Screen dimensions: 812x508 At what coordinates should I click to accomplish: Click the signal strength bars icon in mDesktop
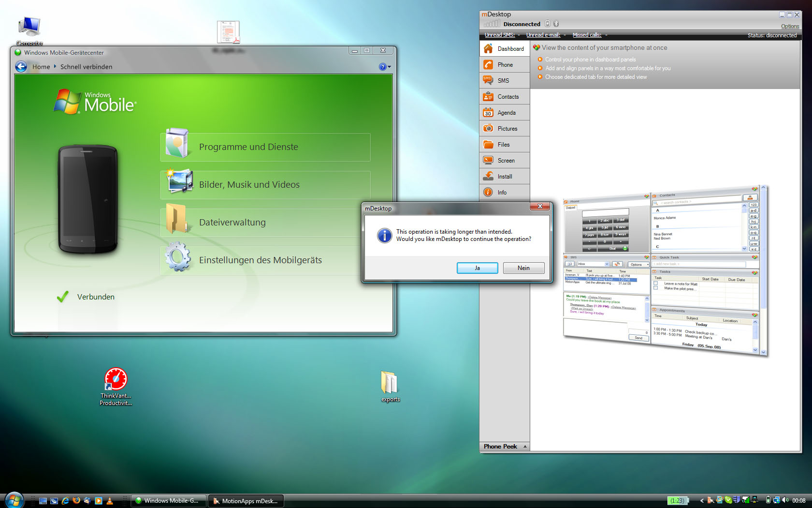click(x=492, y=24)
